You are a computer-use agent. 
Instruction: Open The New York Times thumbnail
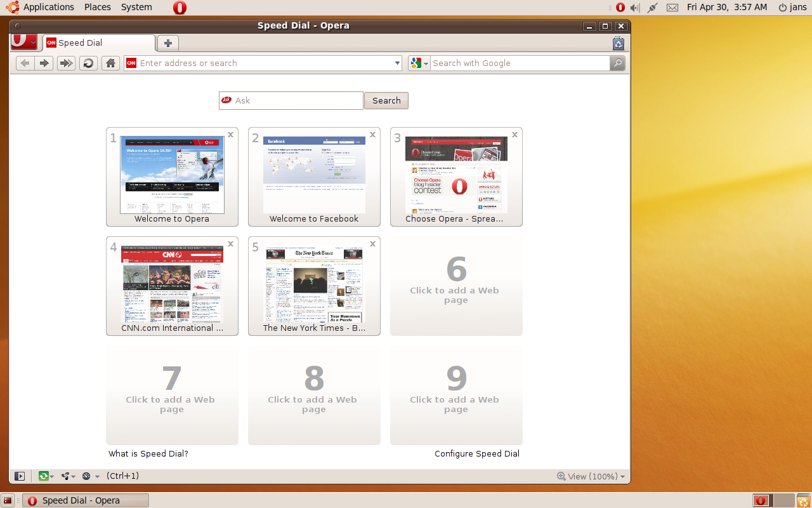tap(314, 284)
